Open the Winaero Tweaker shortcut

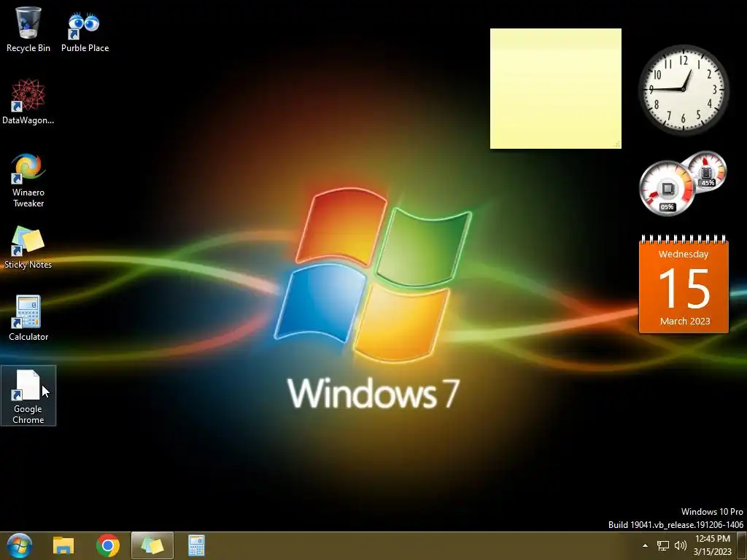[28, 180]
